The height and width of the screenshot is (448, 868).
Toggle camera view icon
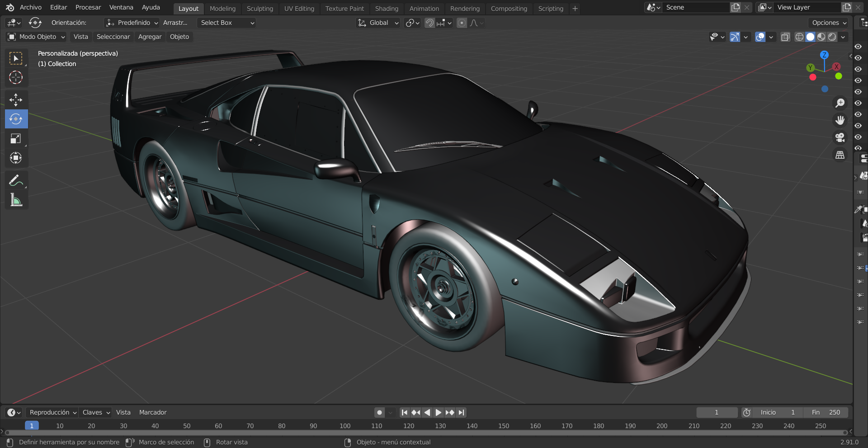pos(840,137)
